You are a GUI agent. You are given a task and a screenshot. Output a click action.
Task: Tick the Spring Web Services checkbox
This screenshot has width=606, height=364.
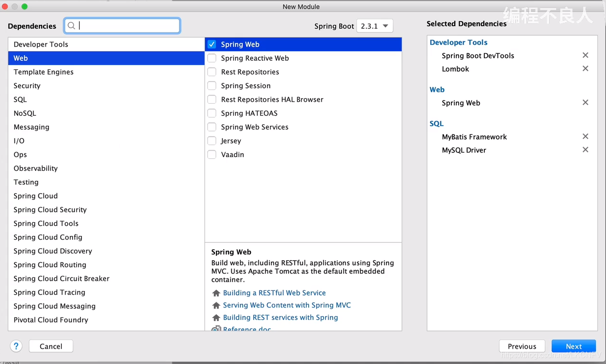212,127
